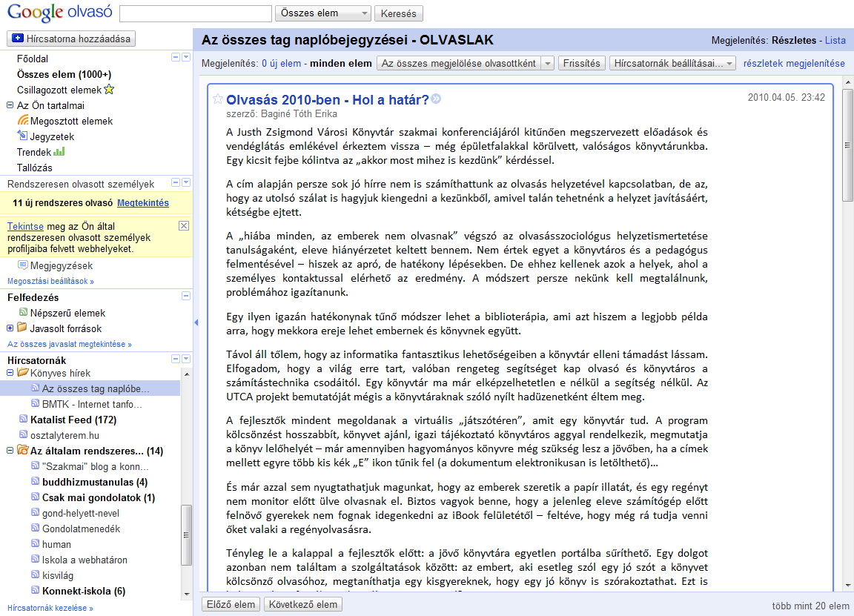
Task: Click the buddhizmustanulas feed icon
Action: click(36, 482)
